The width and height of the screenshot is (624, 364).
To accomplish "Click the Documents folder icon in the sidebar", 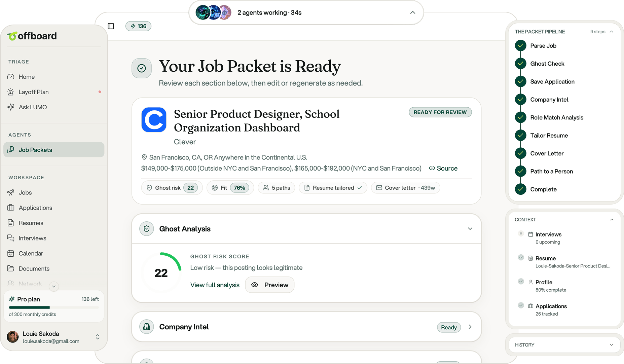I will tap(11, 268).
